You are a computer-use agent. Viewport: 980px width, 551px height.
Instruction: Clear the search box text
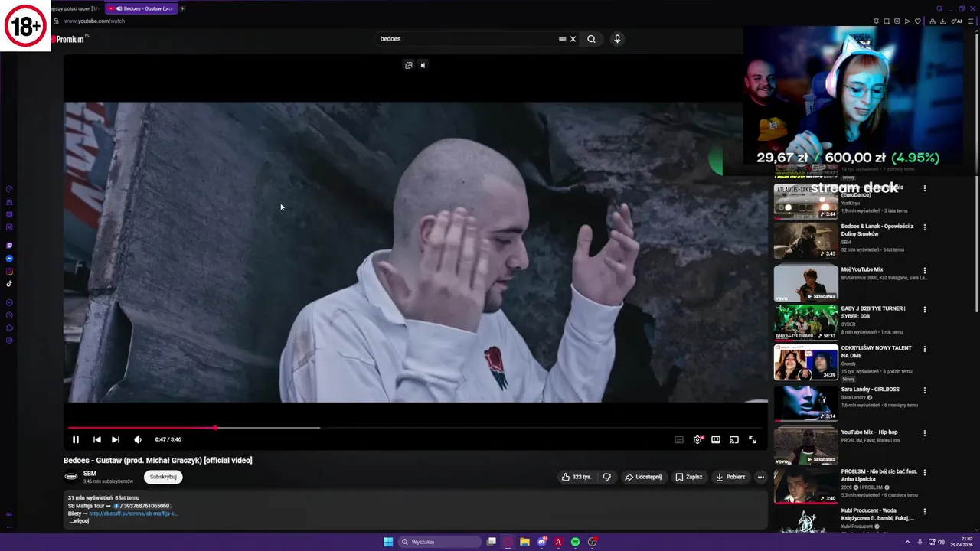click(x=573, y=39)
